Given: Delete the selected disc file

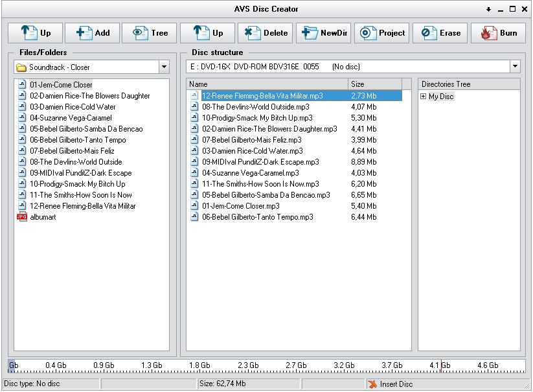Looking at the screenshot, I should click(266, 33).
